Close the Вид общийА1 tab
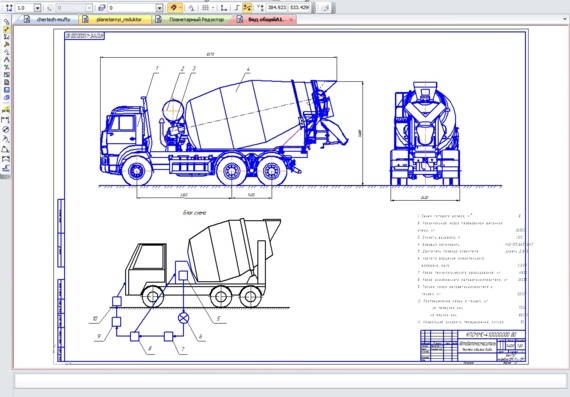This screenshot has width=570, height=397. click(291, 20)
